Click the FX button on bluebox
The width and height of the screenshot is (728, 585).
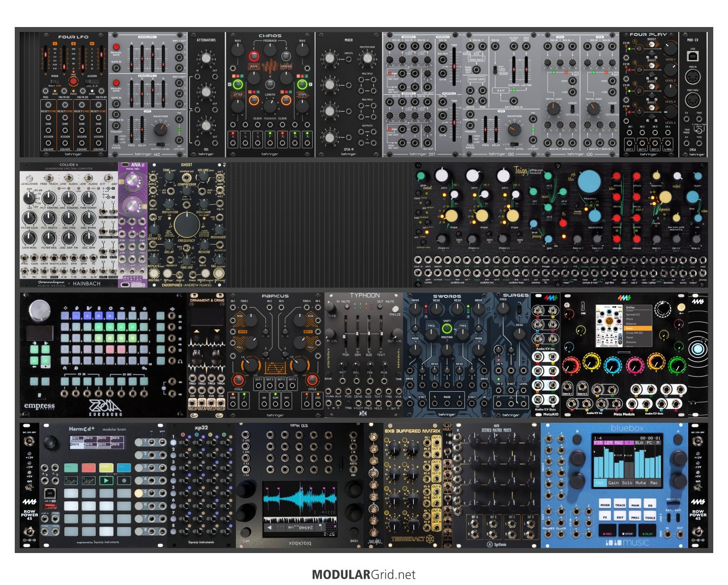[x=605, y=516]
